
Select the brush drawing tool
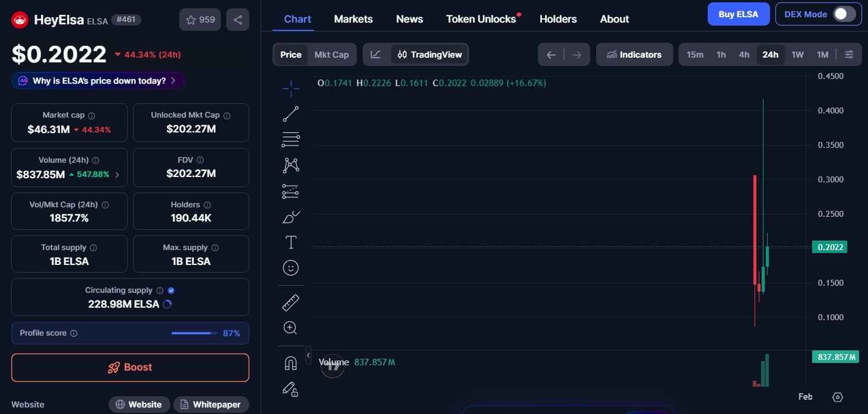(x=291, y=217)
